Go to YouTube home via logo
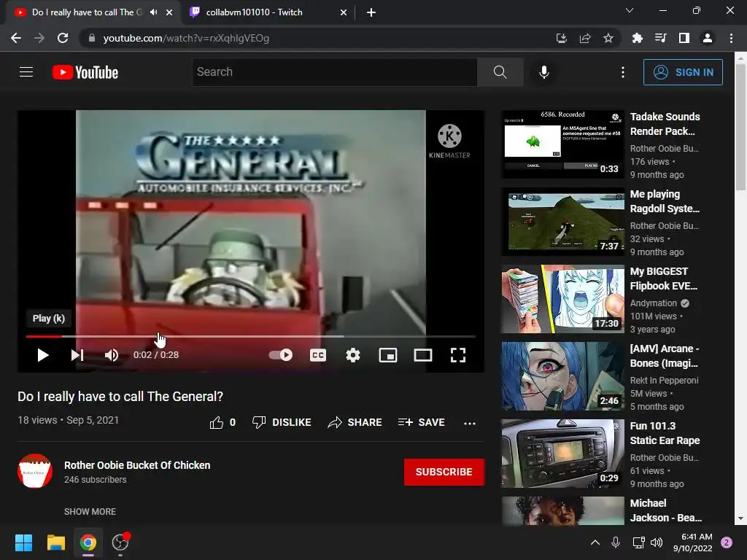Image resolution: width=747 pixels, height=560 pixels. click(85, 72)
